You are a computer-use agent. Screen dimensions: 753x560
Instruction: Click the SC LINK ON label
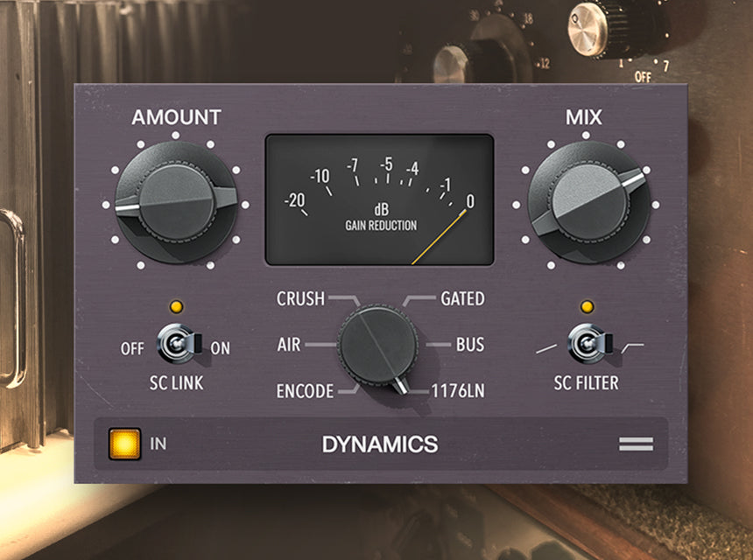pos(221,348)
